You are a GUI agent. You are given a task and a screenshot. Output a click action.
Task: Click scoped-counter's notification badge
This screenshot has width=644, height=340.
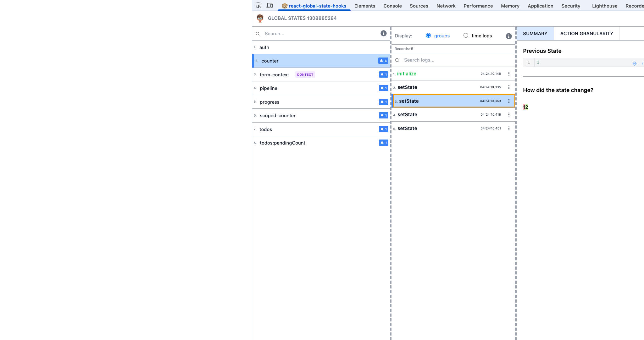384,115
